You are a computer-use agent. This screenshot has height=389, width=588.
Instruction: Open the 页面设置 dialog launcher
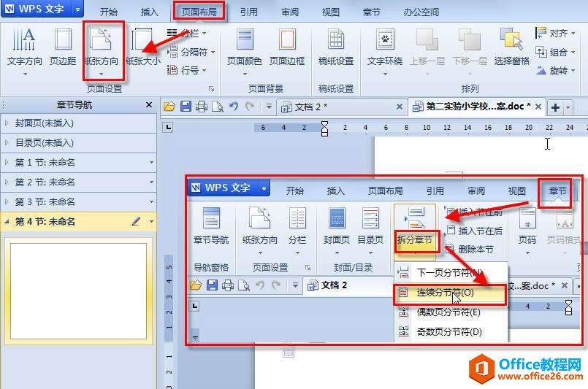tap(212, 89)
